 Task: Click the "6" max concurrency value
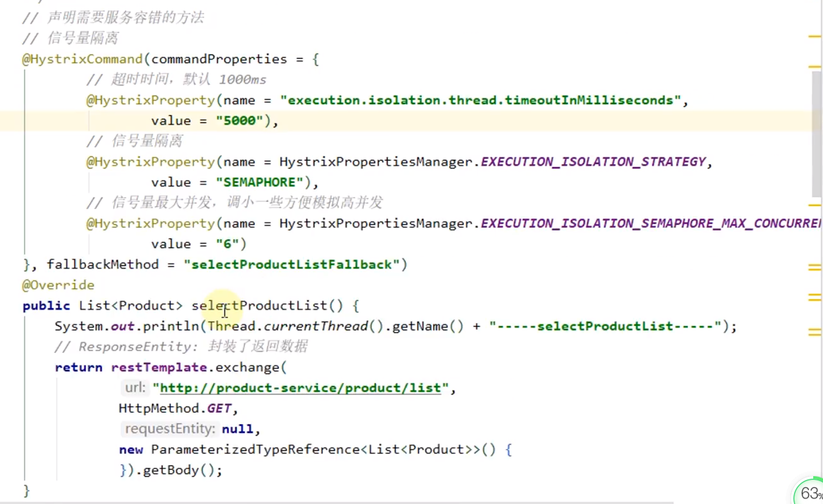tap(227, 244)
